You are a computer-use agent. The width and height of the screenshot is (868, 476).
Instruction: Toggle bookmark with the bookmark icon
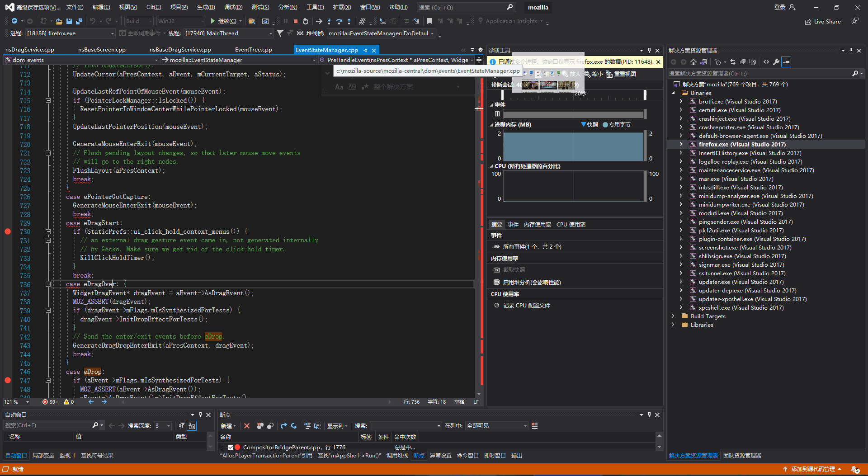pos(429,21)
